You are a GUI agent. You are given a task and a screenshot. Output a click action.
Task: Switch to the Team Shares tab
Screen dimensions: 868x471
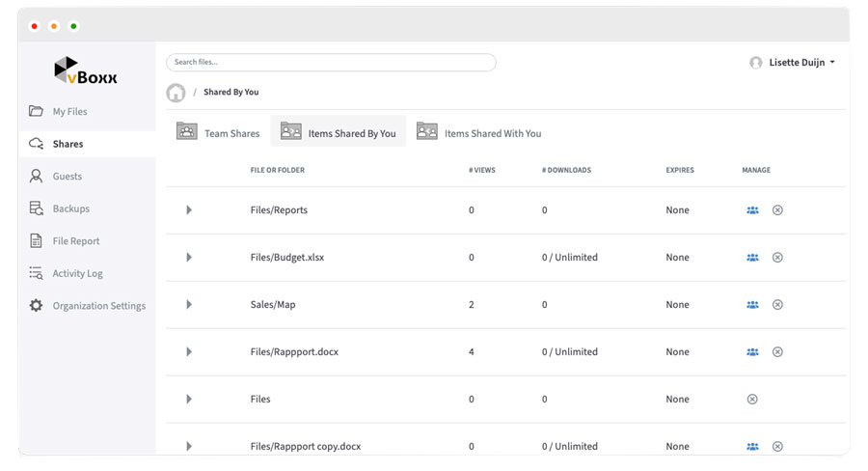[219, 133]
